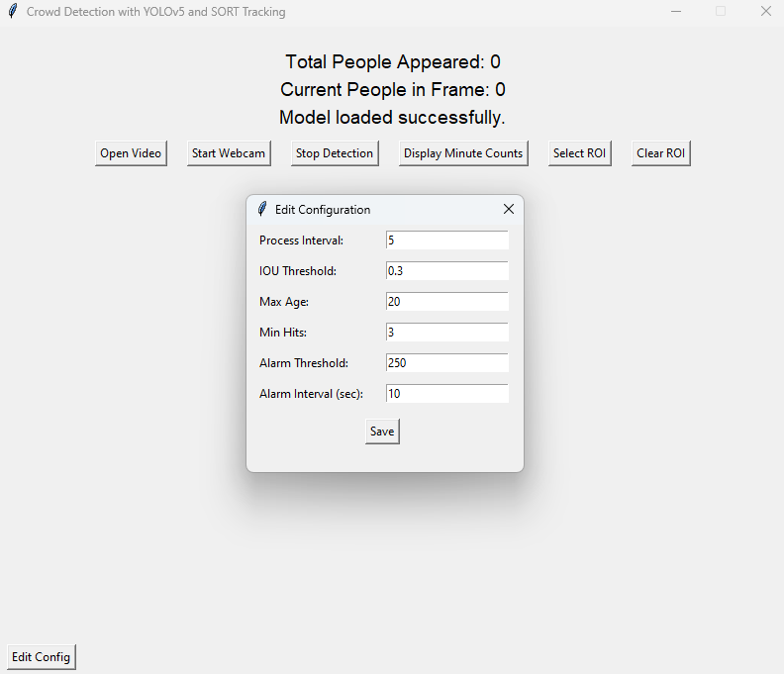Focus the Process Interval field
The width and height of the screenshot is (784, 674).
coord(447,240)
